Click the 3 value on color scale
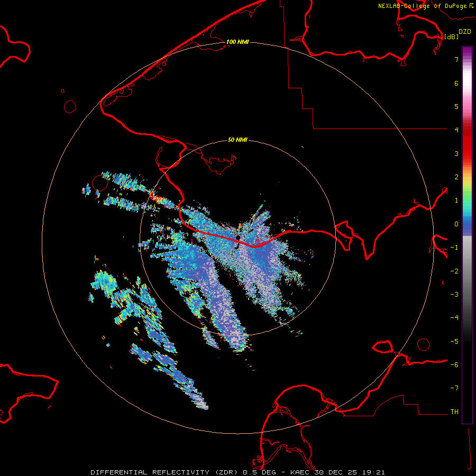Image resolution: width=476 pixels, height=476 pixels. click(x=456, y=153)
